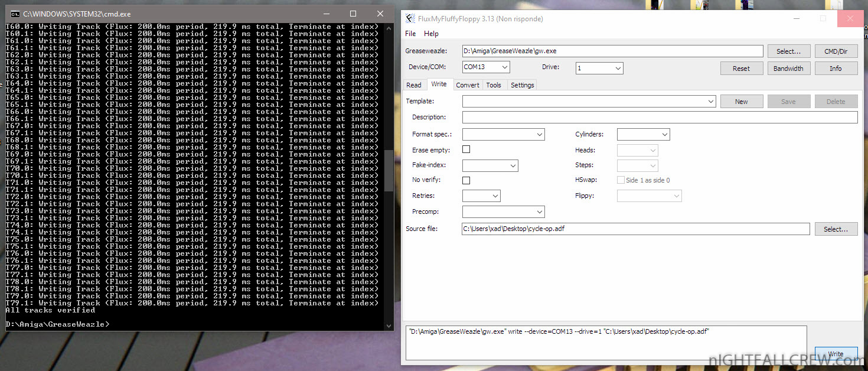
Task: Open the Drive dropdown showing 1
Action: [x=599, y=68]
